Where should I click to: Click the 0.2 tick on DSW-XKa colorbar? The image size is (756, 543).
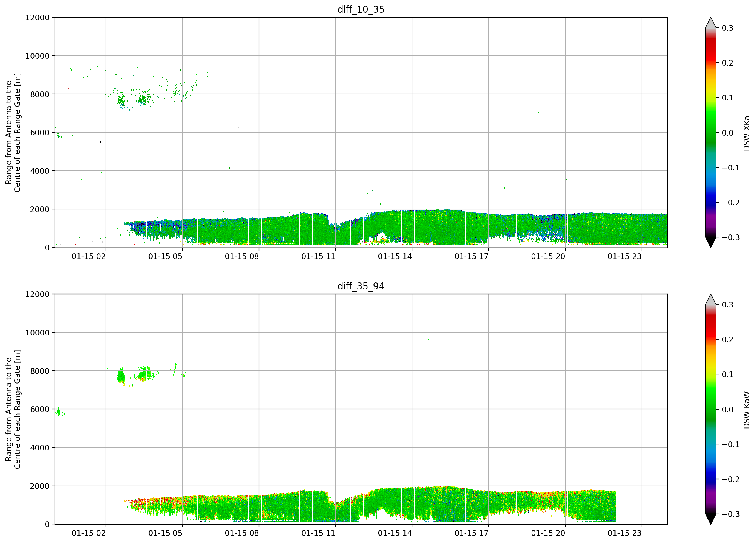(x=727, y=63)
